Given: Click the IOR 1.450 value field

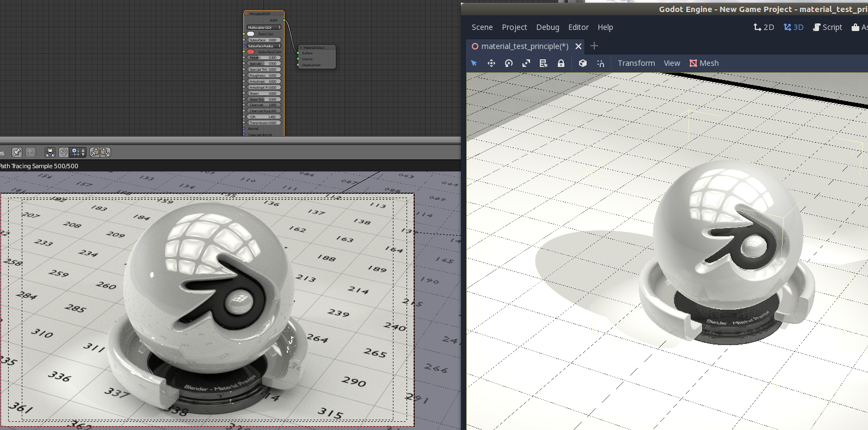Looking at the screenshot, I should click(x=264, y=116).
